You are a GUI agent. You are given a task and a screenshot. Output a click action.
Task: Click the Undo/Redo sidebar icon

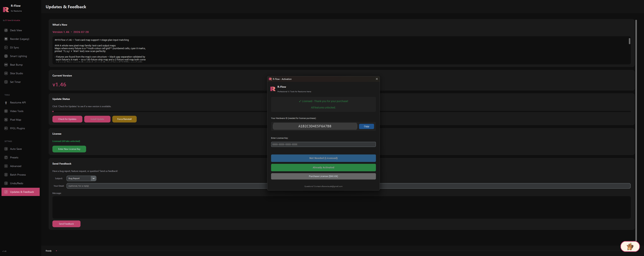click(x=6, y=183)
